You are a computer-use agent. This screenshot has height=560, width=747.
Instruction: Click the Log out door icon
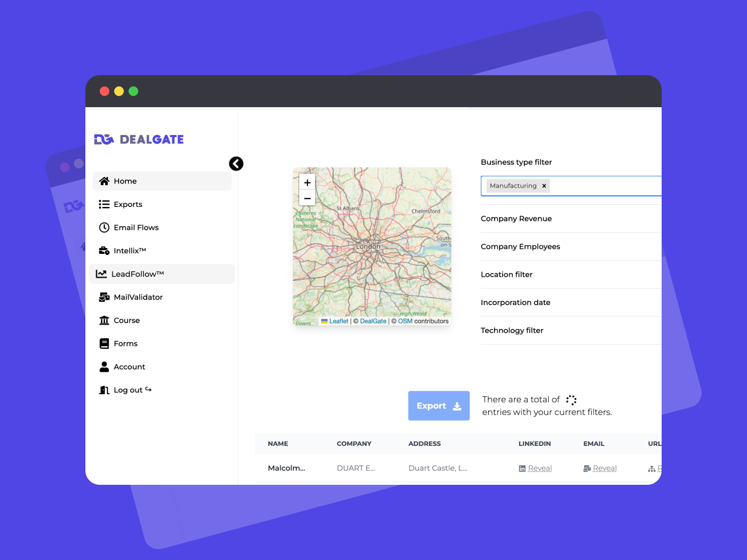[x=104, y=390]
